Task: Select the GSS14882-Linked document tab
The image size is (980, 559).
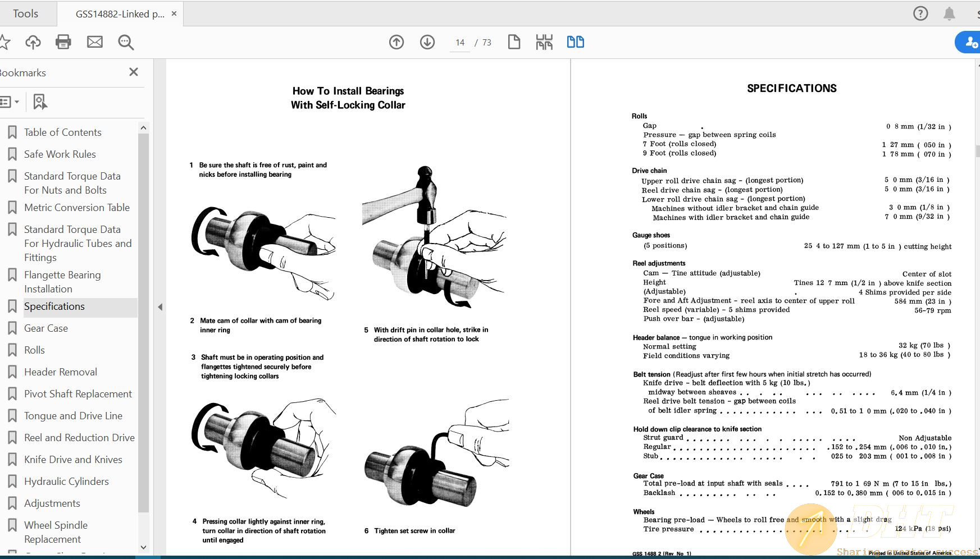Action: point(120,14)
